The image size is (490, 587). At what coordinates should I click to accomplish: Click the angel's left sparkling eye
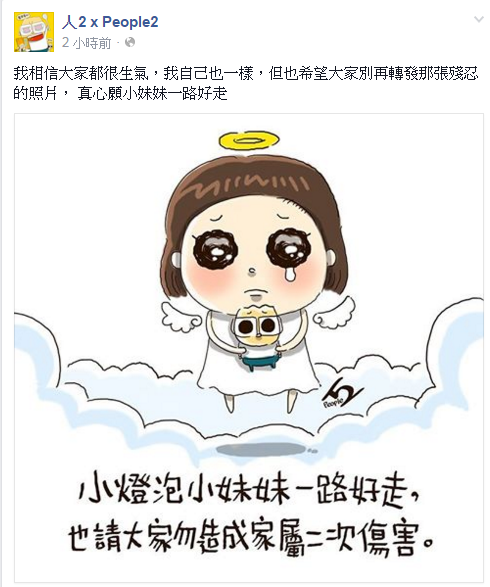tap(215, 249)
